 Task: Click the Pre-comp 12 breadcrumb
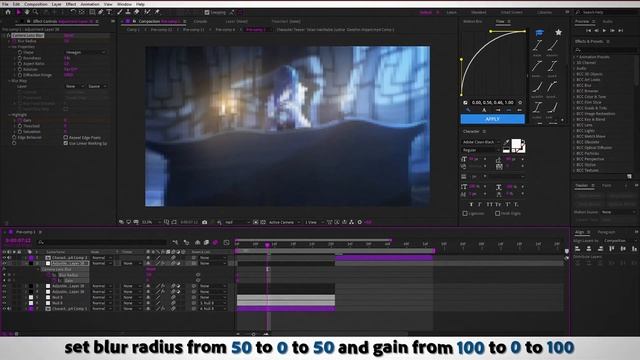click(161, 30)
